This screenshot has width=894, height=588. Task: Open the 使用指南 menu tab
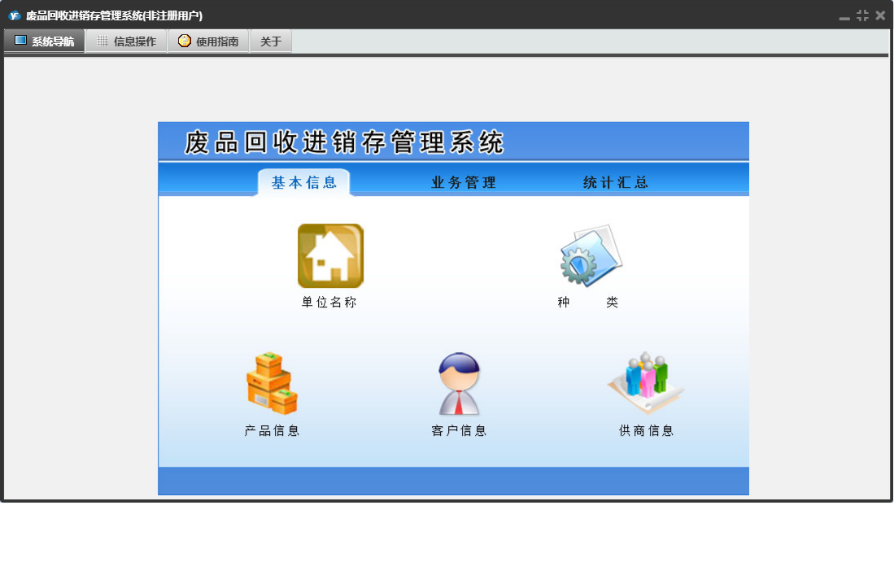(209, 41)
